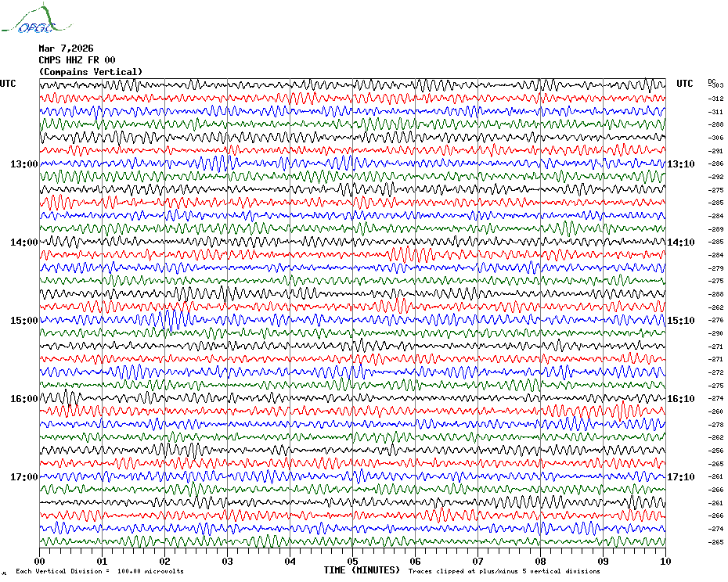Click the 13:10 end-time label
The width and height of the screenshot is (728, 582).
click(681, 163)
